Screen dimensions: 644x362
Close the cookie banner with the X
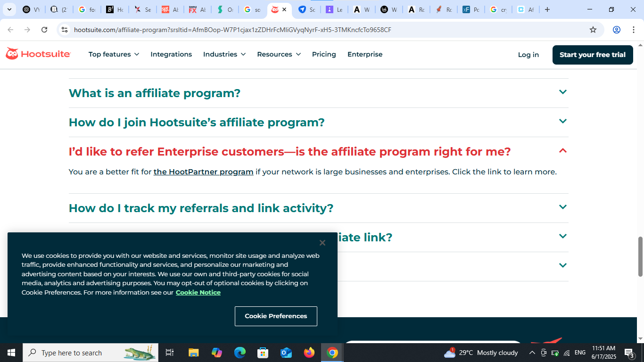[322, 243]
